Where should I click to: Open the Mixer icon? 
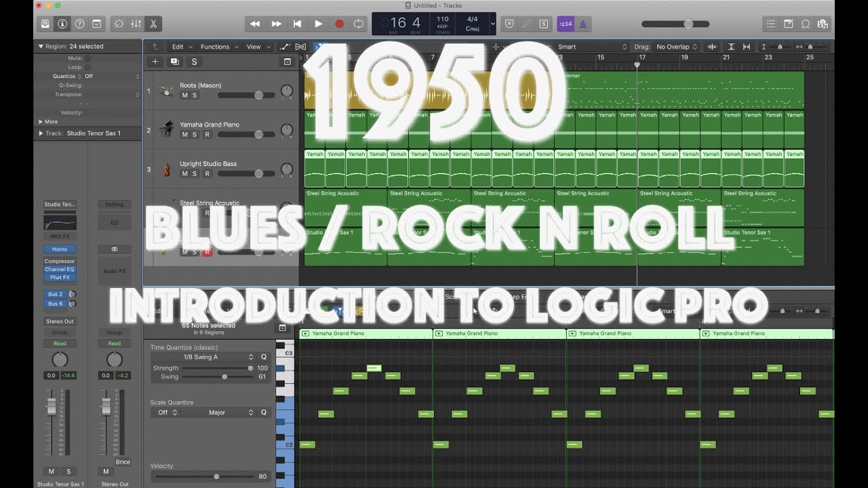point(136,24)
